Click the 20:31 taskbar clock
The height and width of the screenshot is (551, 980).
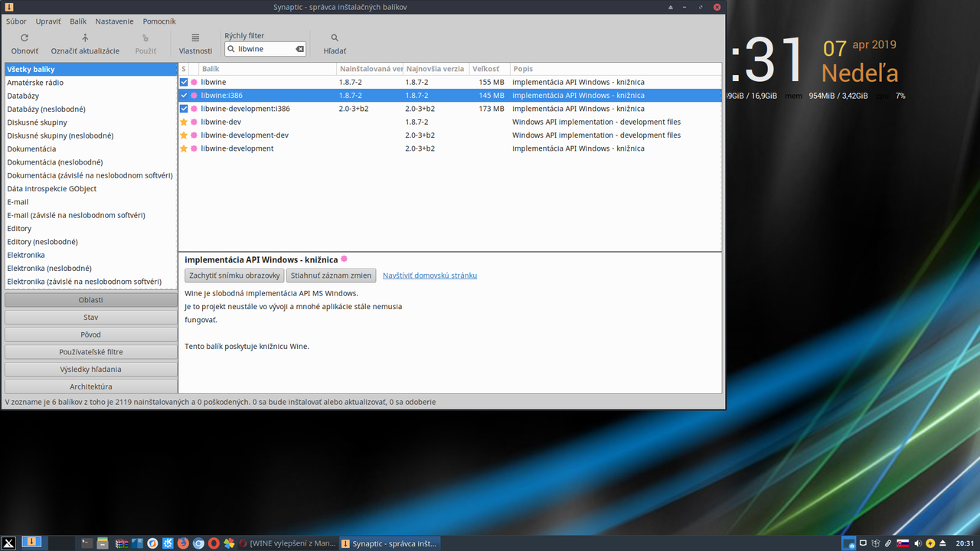(965, 543)
